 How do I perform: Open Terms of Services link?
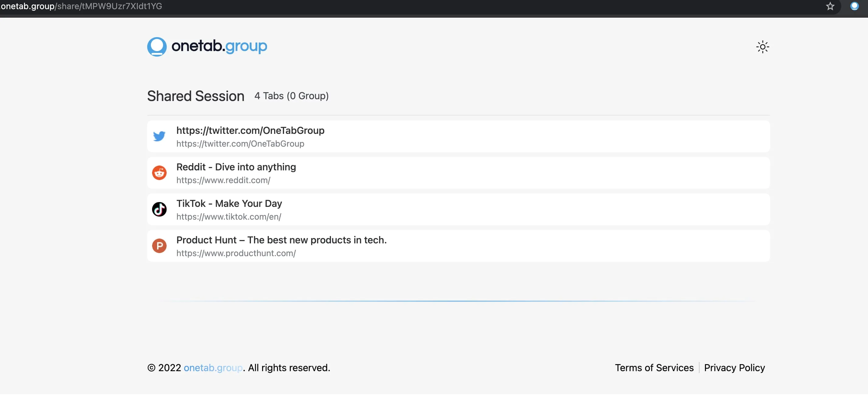pos(654,367)
